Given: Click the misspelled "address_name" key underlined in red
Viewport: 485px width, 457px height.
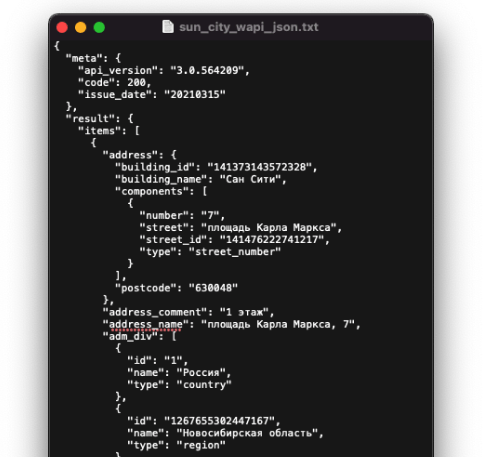Looking at the screenshot, I should tap(146, 324).
